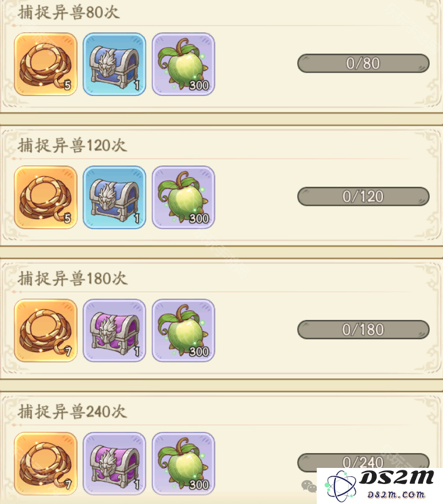Open the purple chest in the 240-capture row
Viewport: 443px width, 504px height.
click(x=115, y=463)
